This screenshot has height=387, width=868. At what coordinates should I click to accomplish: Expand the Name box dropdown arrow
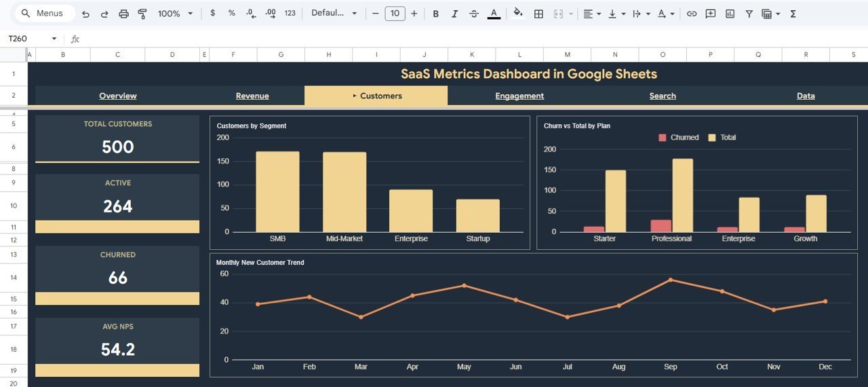54,39
